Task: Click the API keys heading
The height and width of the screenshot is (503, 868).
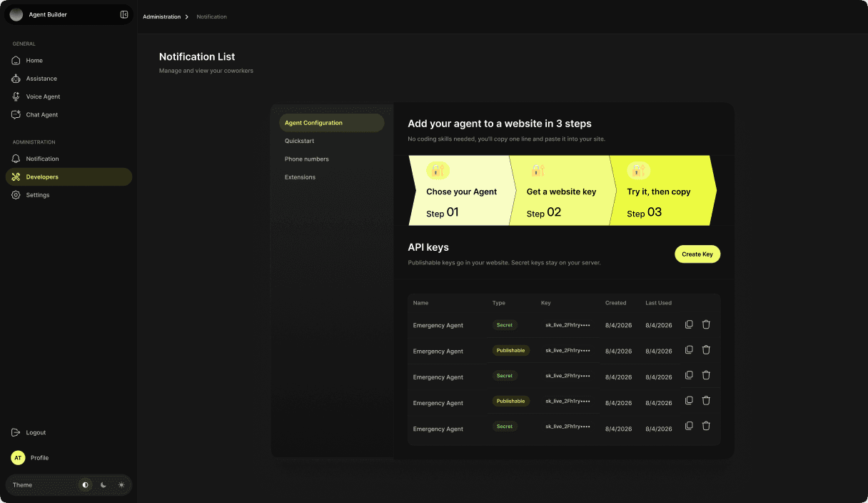Action: 428,247
